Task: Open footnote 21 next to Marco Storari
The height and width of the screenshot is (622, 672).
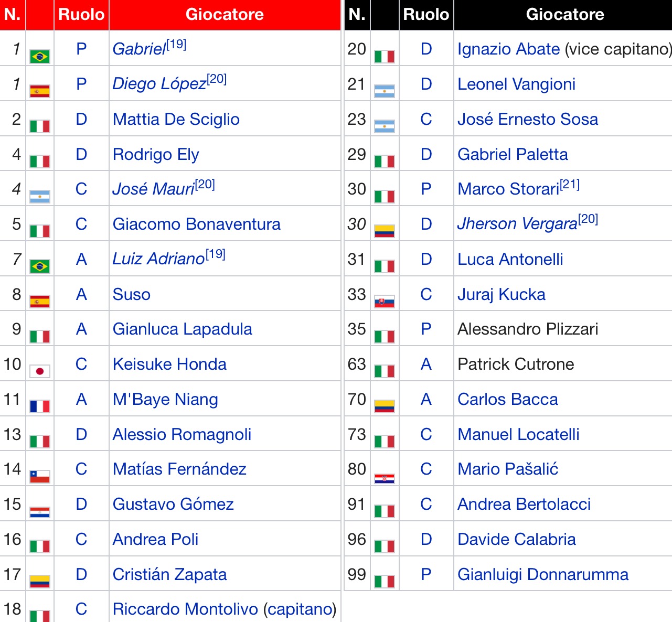Action: 570,184
